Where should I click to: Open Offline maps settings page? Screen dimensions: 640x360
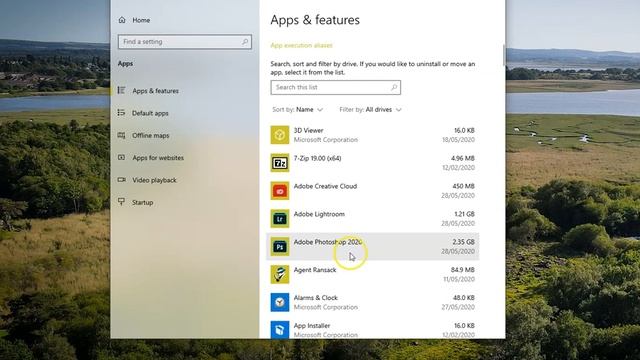(151, 136)
